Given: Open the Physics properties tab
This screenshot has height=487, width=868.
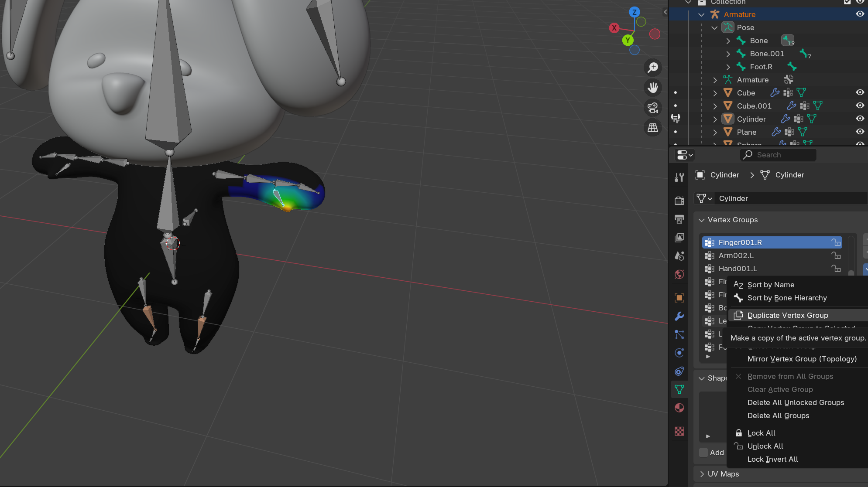Looking at the screenshot, I should pyautogui.click(x=679, y=353).
